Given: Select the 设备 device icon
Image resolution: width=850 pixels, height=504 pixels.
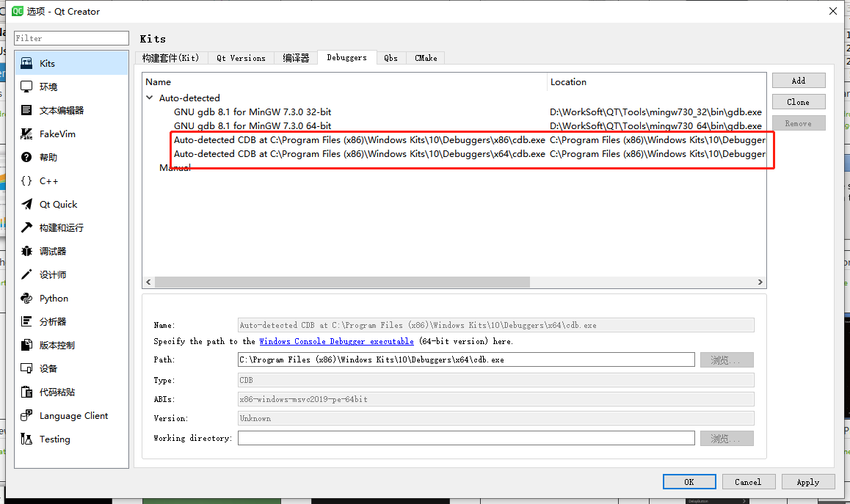Looking at the screenshot, I should point(26,368).
